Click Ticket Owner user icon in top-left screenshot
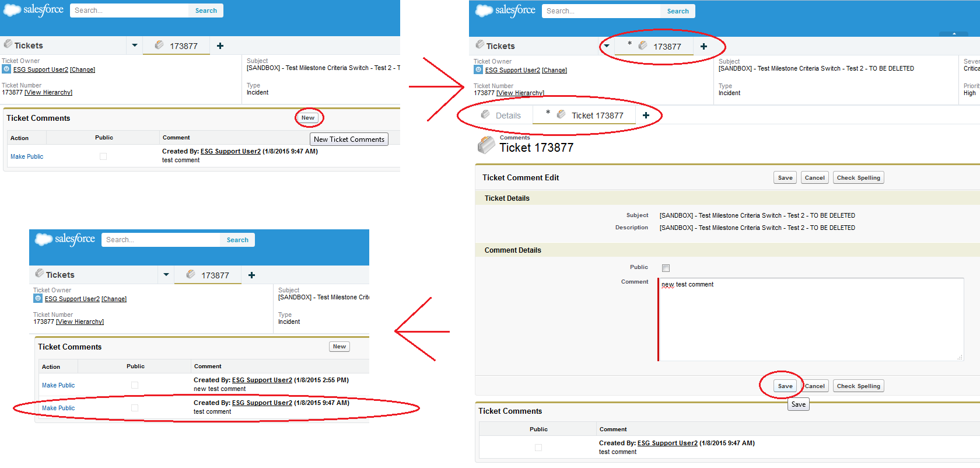This screenshot has height=468, width=980. click(x=6, y=69)
